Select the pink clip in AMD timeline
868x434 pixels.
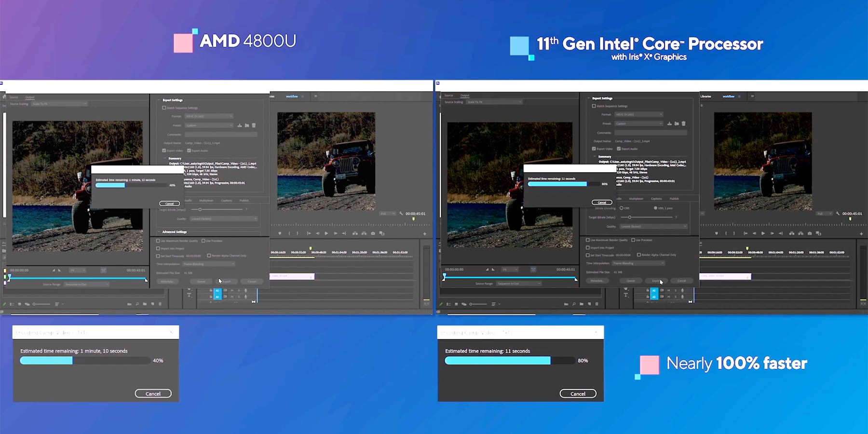pyautogui.click(x=292, y=276)
